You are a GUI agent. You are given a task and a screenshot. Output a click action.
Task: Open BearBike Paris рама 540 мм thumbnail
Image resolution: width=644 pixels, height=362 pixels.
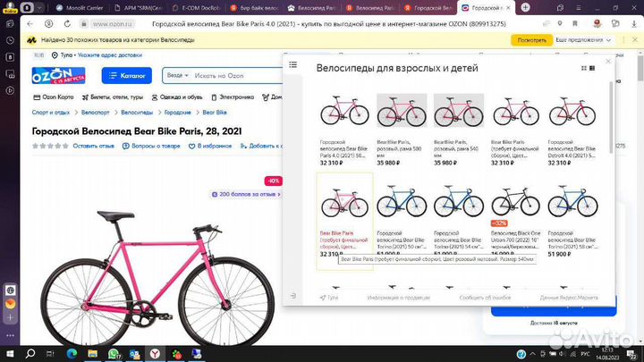coord(459,111)
